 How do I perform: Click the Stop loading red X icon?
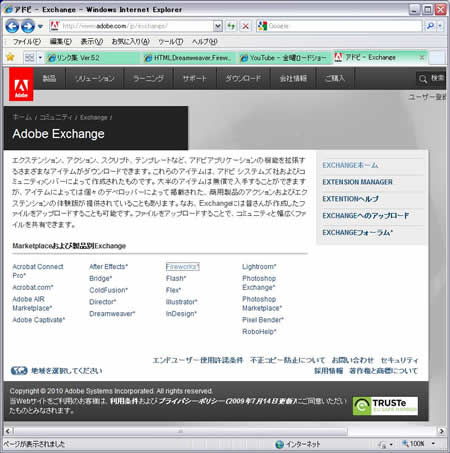(x=246, y=26)
